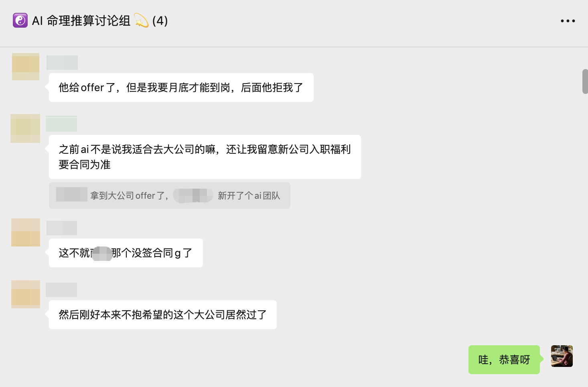The width and height of the screenshot is (588, 387).
Task: Click the blurred sender name above 这不就 message
Action: 62,228
